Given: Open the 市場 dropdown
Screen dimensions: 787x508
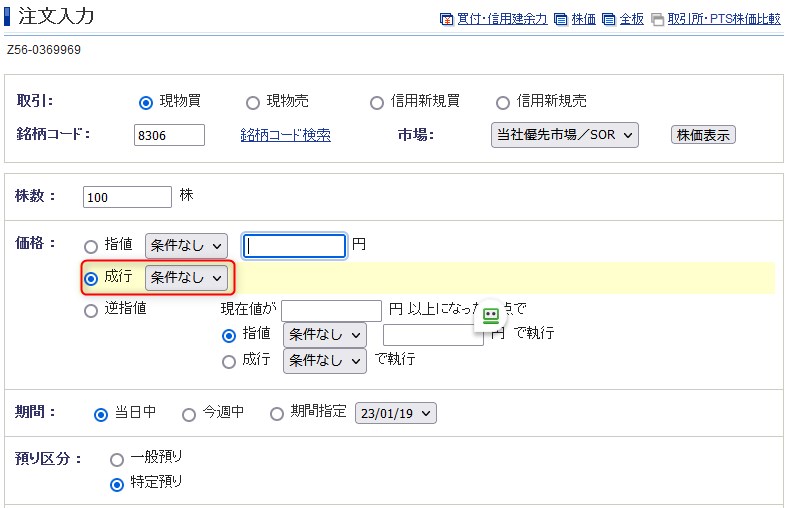Looking at the screenshot, I should (565, 135).
